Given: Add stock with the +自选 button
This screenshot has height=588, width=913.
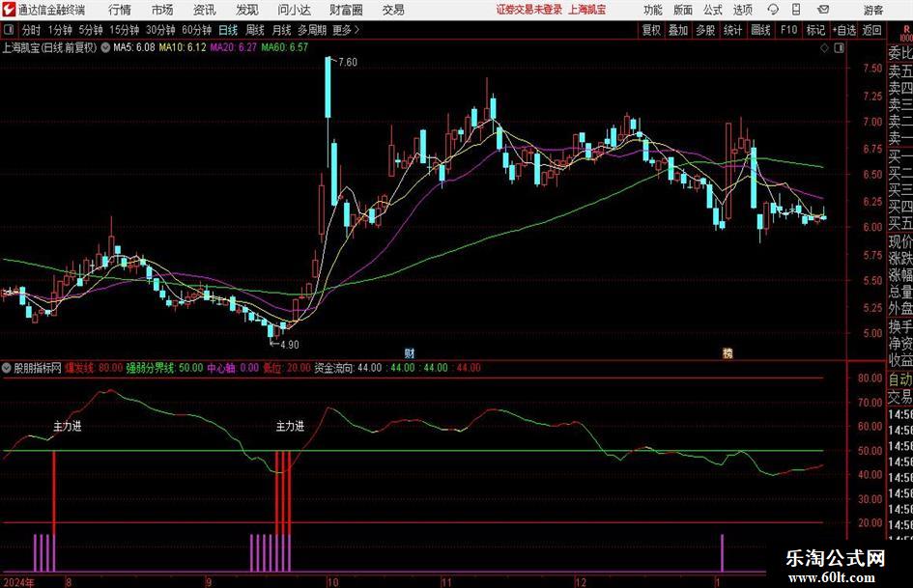Looking at the screenshot, I should [843, 30].
